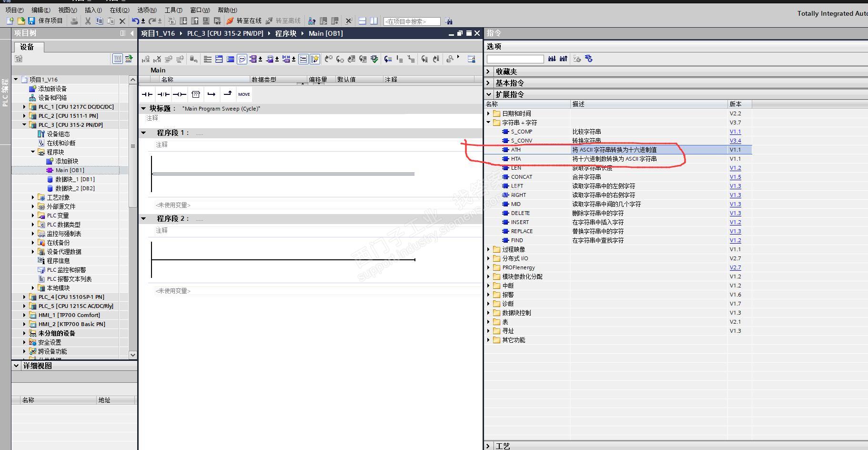Select the ATH instruction row
This screenshot has height=450, width=868.
618,150
